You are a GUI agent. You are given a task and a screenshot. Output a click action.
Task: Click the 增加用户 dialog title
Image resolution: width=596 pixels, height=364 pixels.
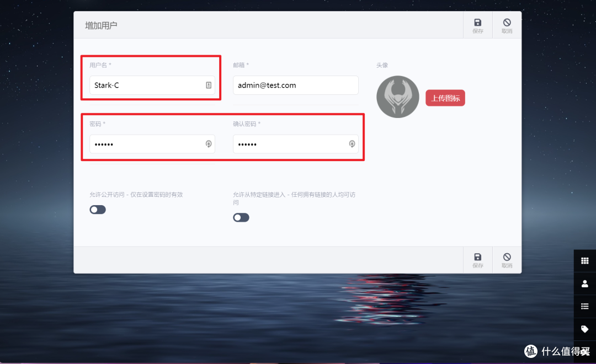(101, 25)
